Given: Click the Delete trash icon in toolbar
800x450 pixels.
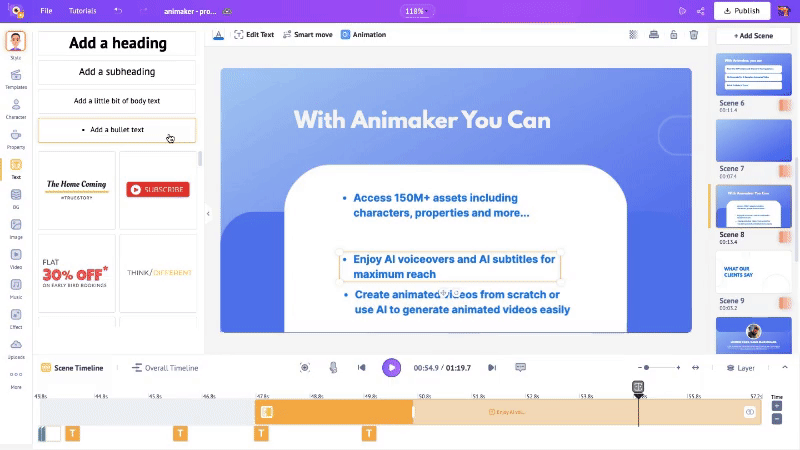Looking at the screenshot, I should (693, 35).
